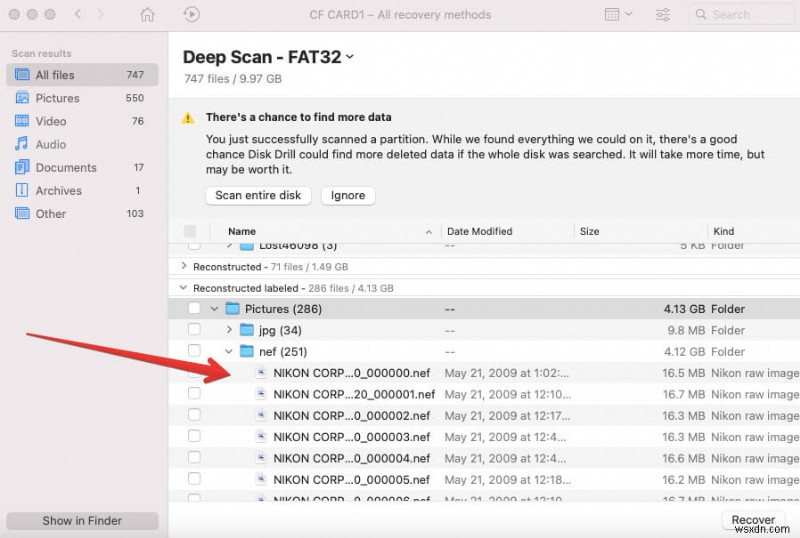Open Deep Scan - FAT32 dropdown
This screenshot has width=800, height=538.
349,57
